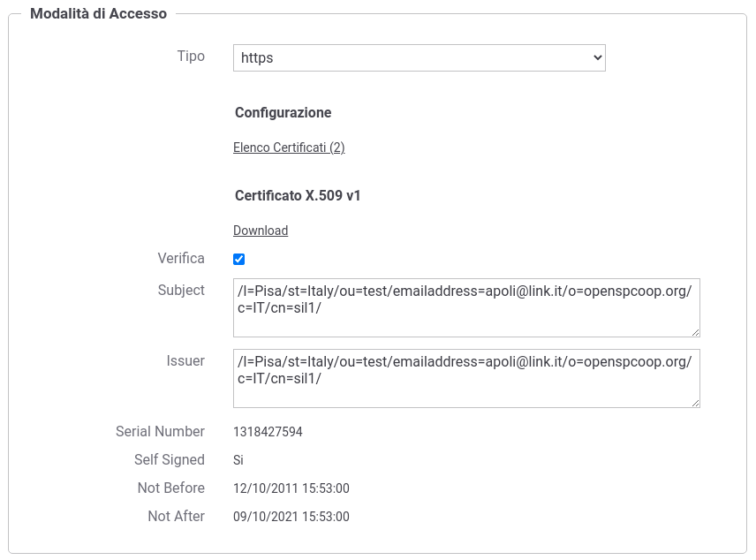
Task: Click the Subject field label
Action: pos(181,291)
